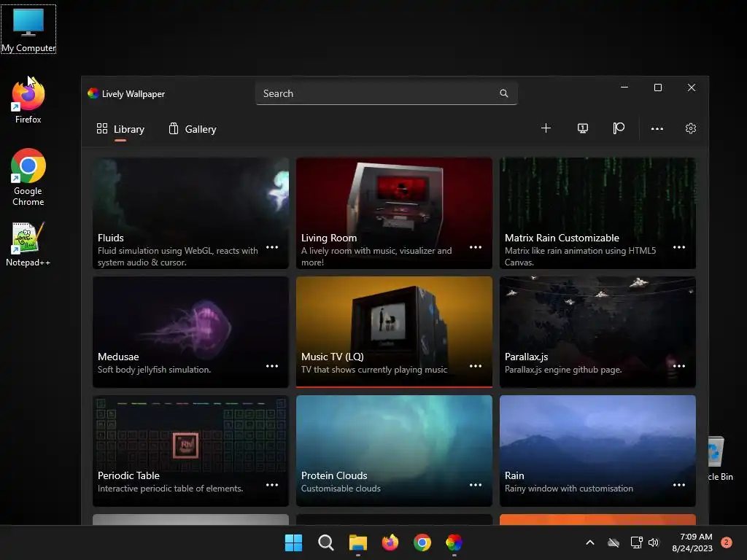Select the Google Chrome desktop shortcut
This screenshot has height=560, width=747.
28,177
